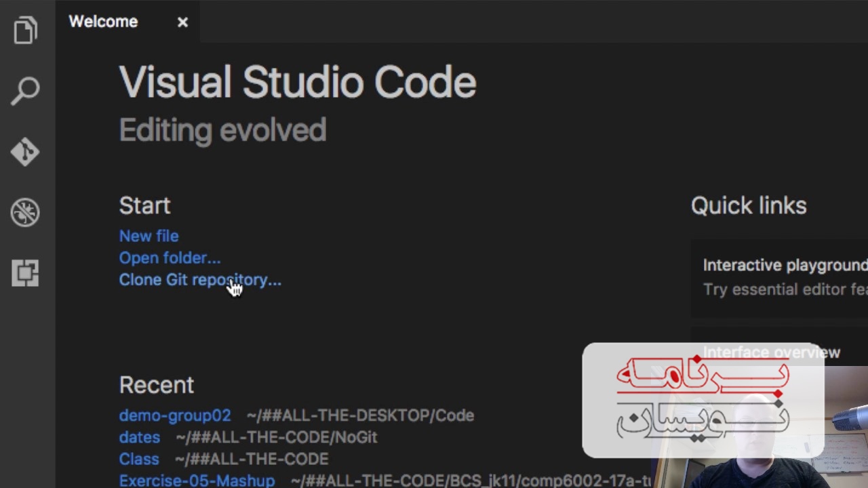868x488 pixels.
Task: Open the Explorer files icon
Action: tap(26, 30)
